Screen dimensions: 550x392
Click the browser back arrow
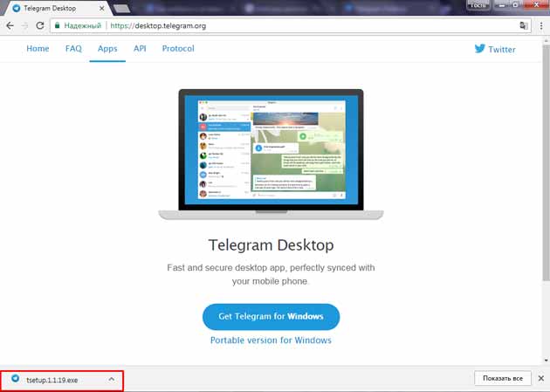pyautogui.click(x=9, y=25)
